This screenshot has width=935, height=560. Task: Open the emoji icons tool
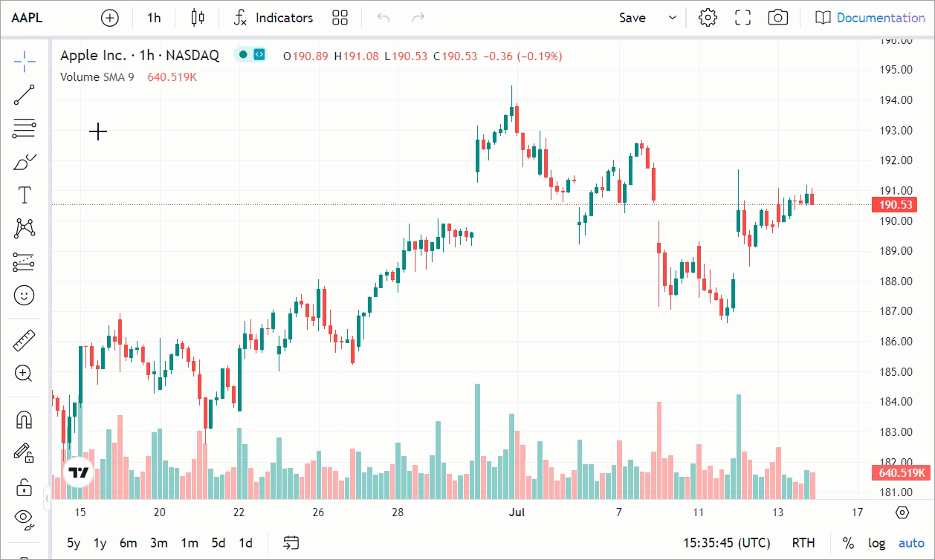[25, 296]
